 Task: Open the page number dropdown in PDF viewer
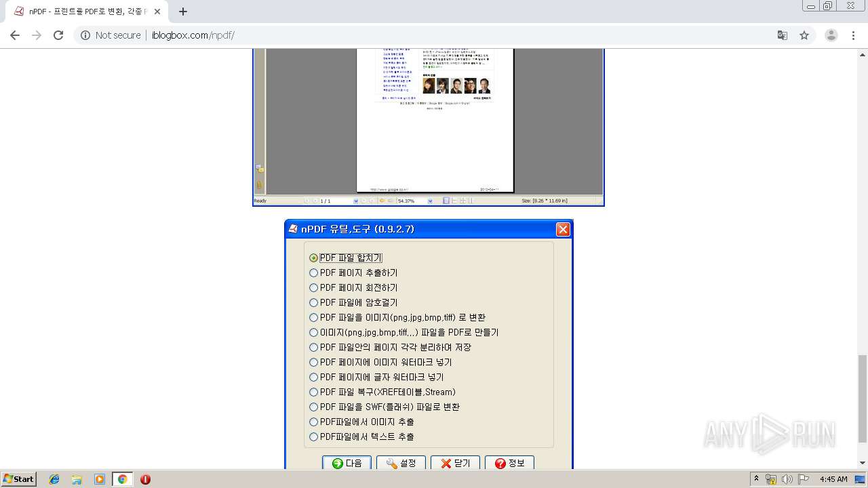(x=356, y=201)
